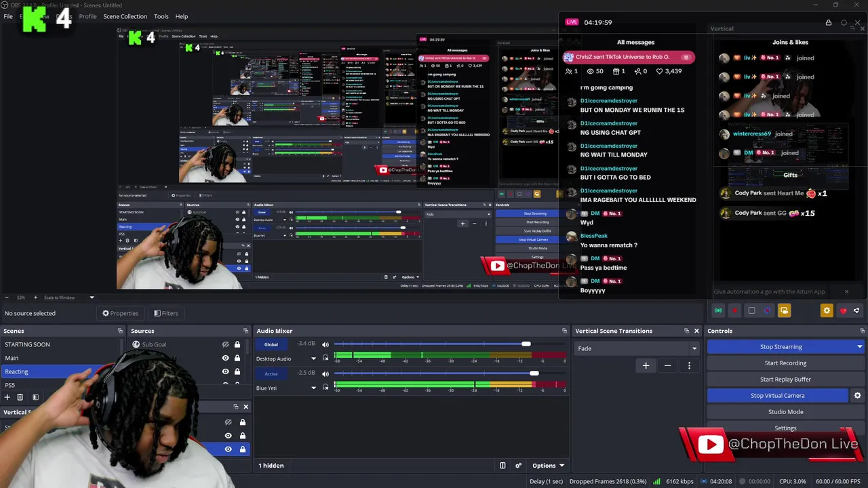The height and width of the screenshot is (488, 868).
Task: Open virtual camera settings gear
Action: (x=857, y=395)
